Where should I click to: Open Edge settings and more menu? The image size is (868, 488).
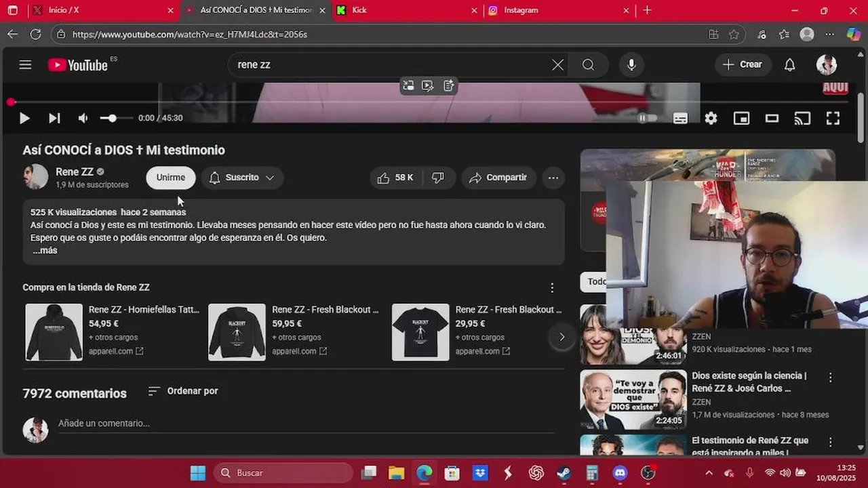pos(830,34)
